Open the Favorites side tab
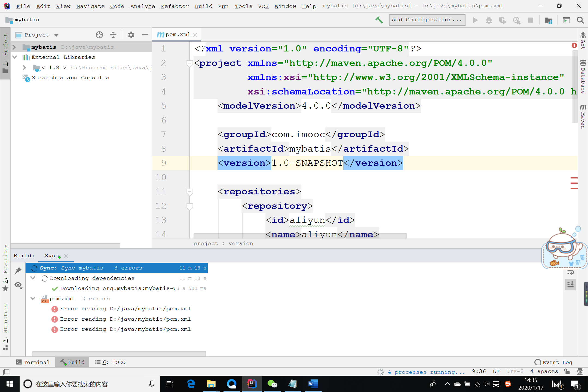The image size is (588, 392). pos(5,268)
